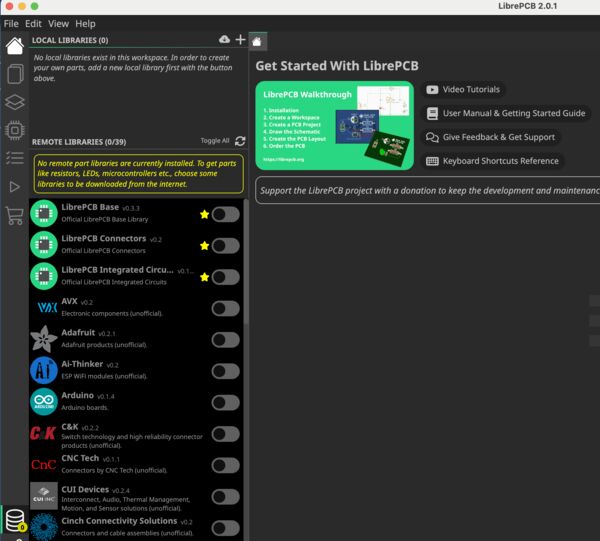Enable the CNC Tech library toggle
This screenshot has width=600, height=541.
(226, 465)
